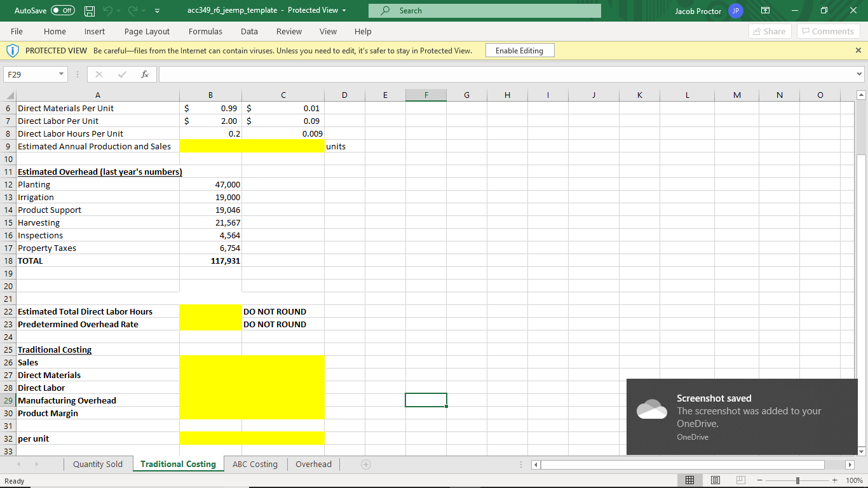The image size is (868, 488).
Task: Open the Comments pane
Action: [x=828, y=31]
